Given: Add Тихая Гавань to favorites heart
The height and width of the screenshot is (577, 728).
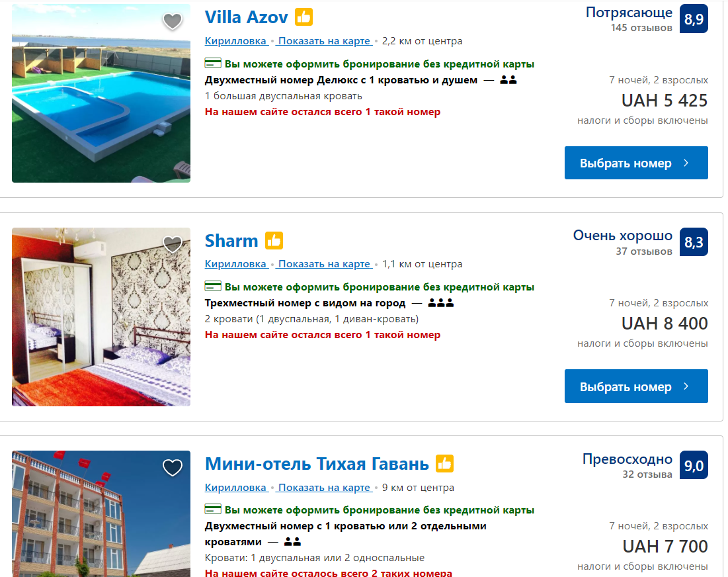Looking at the screenshot, I should coord(173,467).
